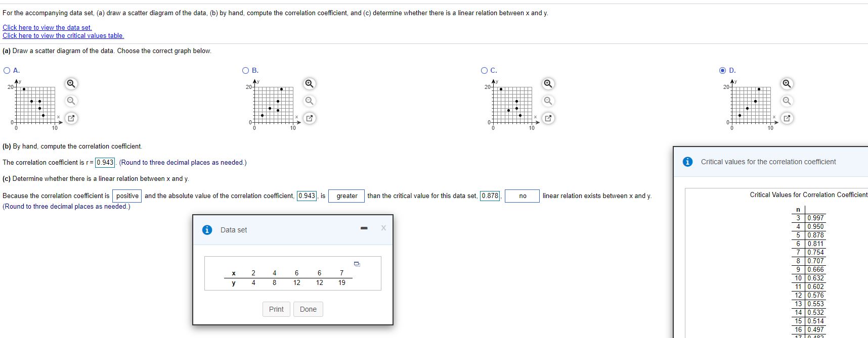Open the greater/less answer dropdown
Screen dimensions: 868x338
[x=346, y=196]
